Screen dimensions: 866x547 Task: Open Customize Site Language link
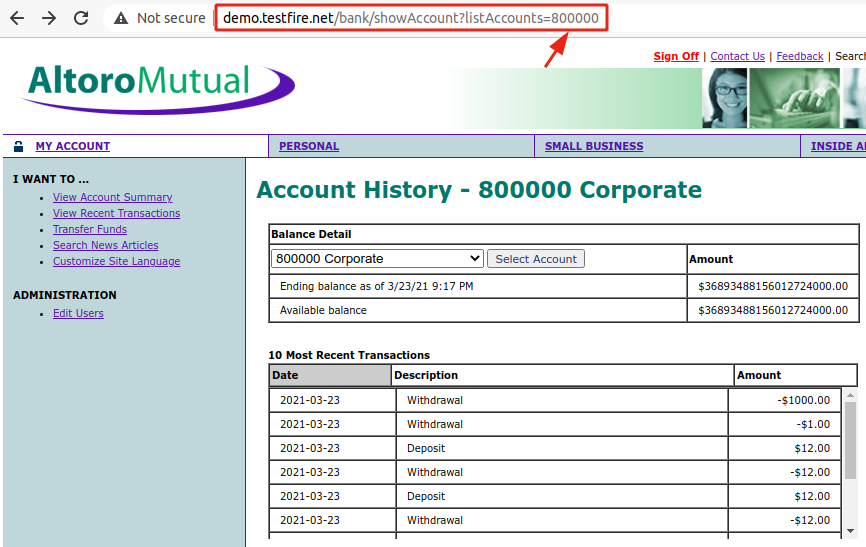[x=117, y=261]
